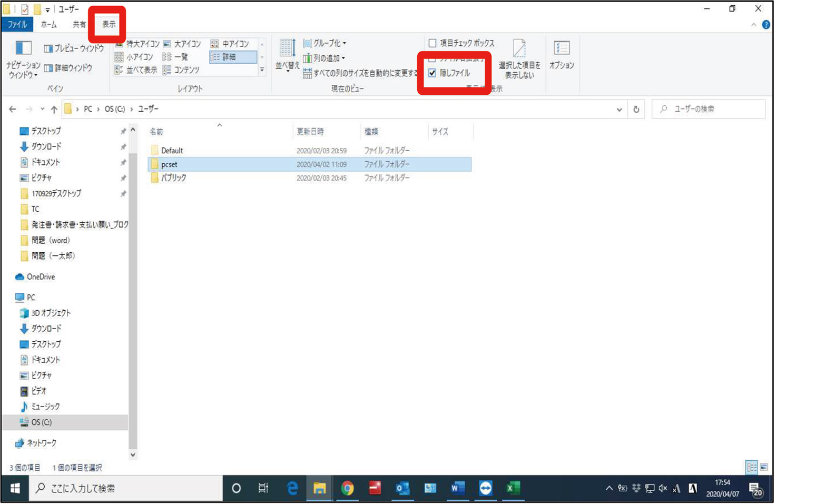Viewport: 827px width, 504px height.
Task: Switch to the ホーム ribbon tab
Action: (x=48, y=24)
